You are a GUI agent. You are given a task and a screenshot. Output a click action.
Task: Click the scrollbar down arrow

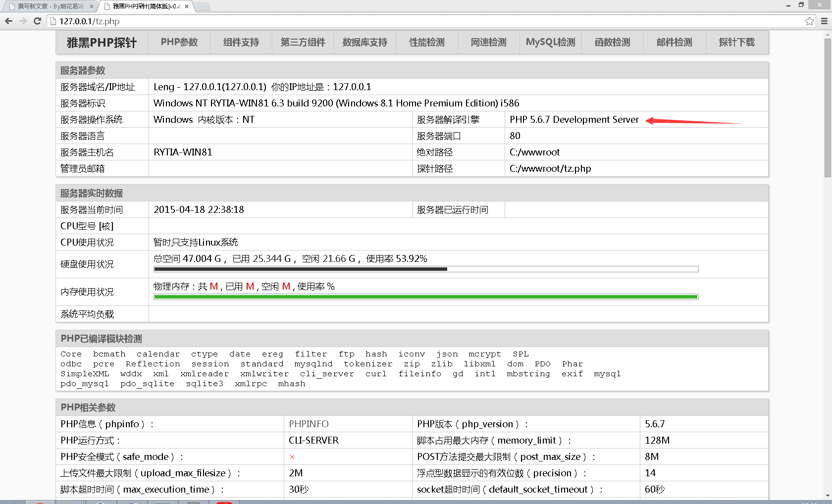(x=828, y=496)
